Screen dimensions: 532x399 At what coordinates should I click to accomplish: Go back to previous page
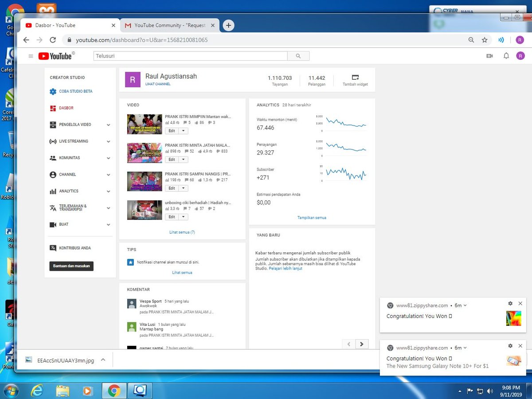click(26, 40)
